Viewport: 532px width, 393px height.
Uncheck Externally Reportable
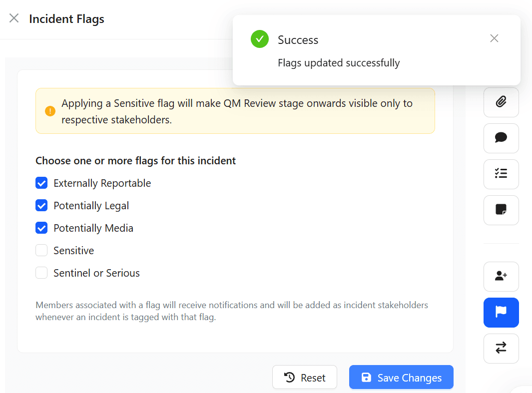click(x=41, y=183)
